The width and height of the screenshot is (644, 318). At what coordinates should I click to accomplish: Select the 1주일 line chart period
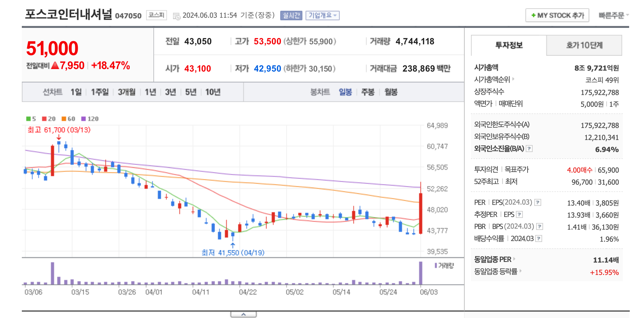coord(100,92)
